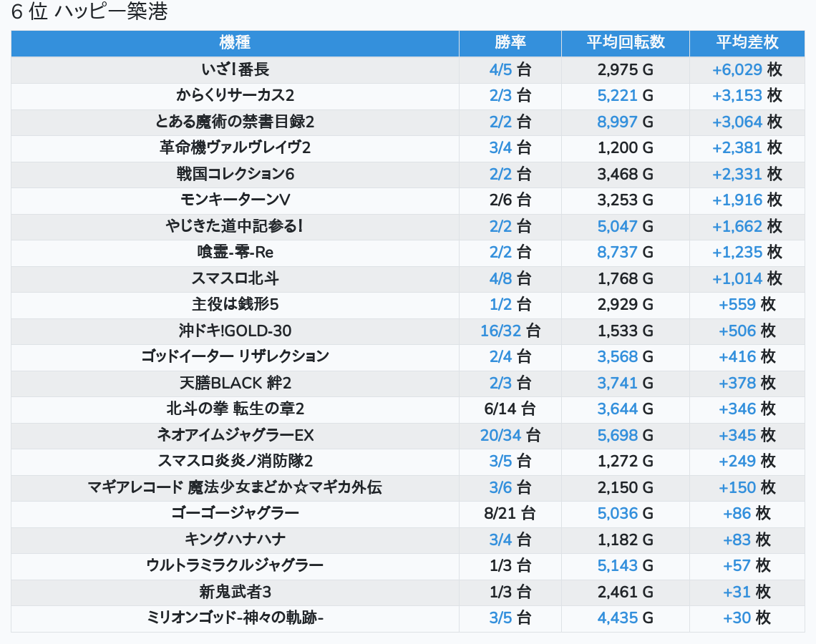Click win rate 20/34 台 for ネオアイムジャグラーEX

click(510, 435)
